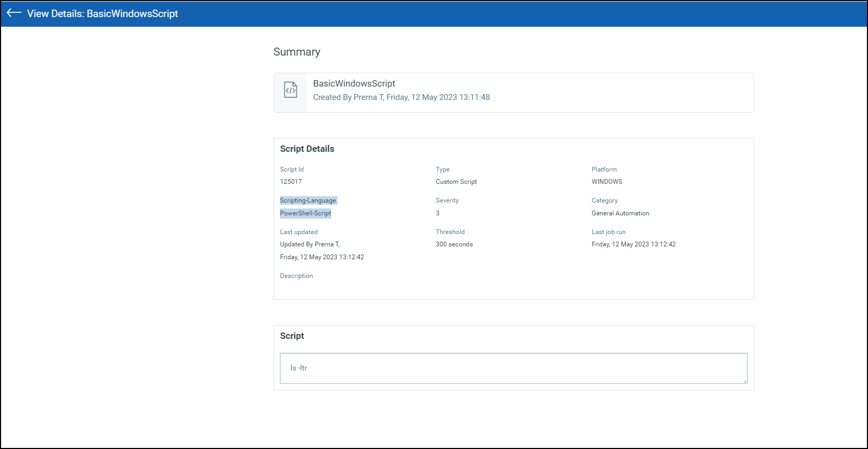
Task: Select the BasicWindowsScript name text
Action: (354, 83)
